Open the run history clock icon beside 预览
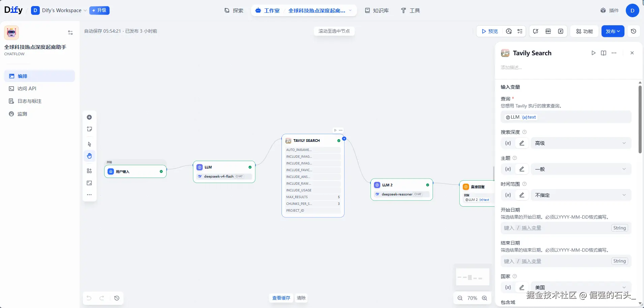Image resolution: width=644 pixels, height=308 pixels. coord(509,31)
